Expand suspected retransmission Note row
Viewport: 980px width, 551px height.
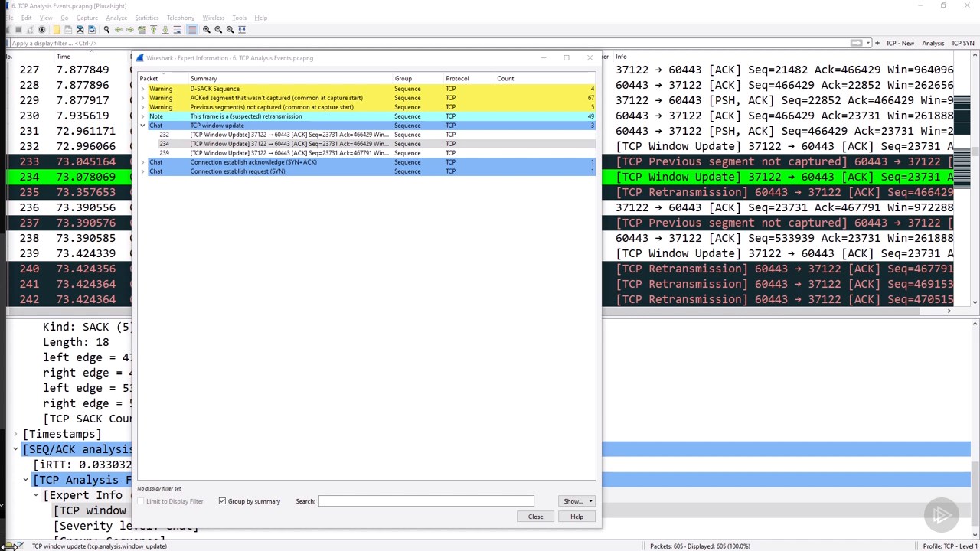click(142, 116)
